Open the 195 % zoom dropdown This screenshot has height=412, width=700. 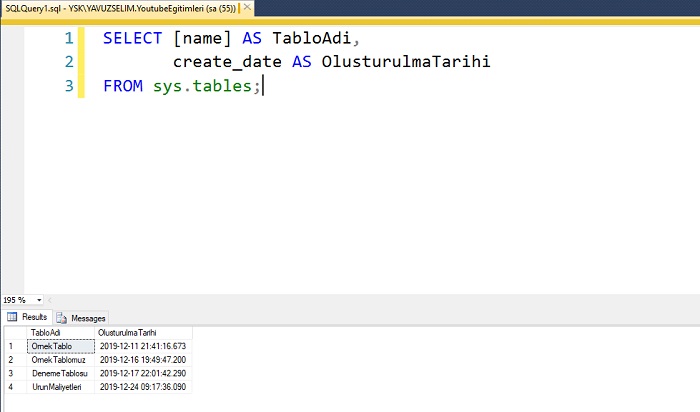coord(39,300)
